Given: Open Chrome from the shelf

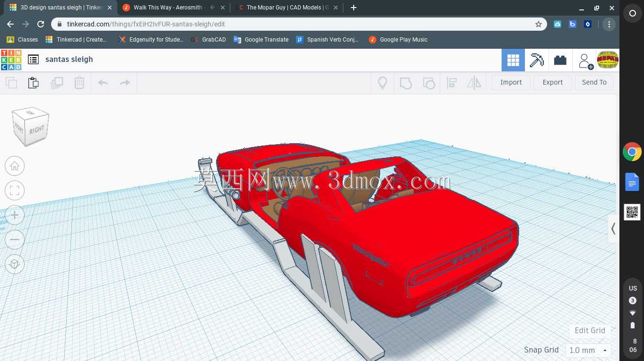Looking at the screenshot, I should 632,152.
